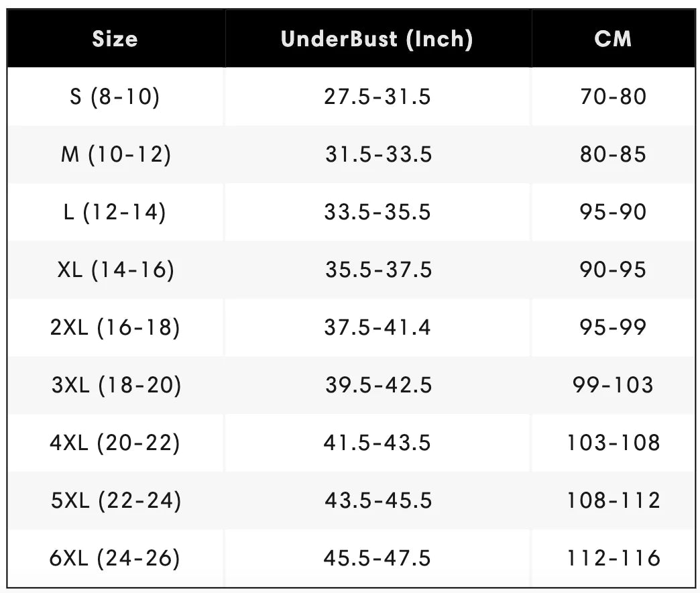Viewport: 700px width, 593px height.
Task: Select the S (8-10) size cell
Action: [x=115, y=97]
